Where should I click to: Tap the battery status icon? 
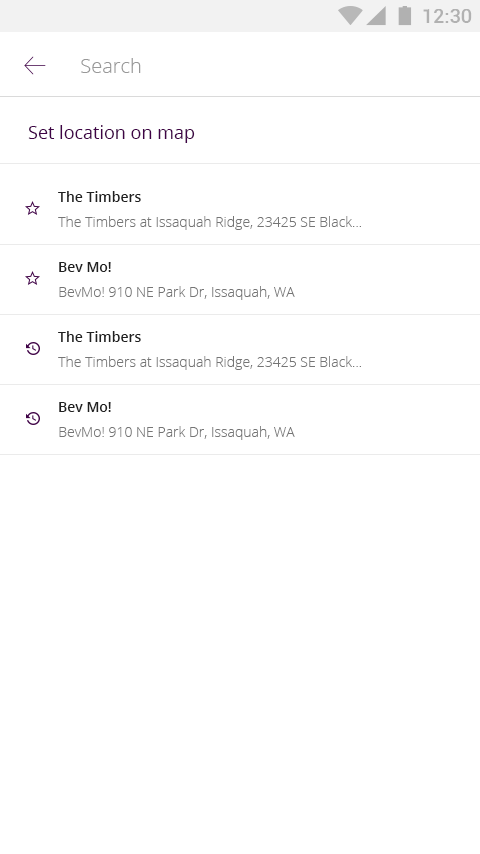click(x=404, y=16)
